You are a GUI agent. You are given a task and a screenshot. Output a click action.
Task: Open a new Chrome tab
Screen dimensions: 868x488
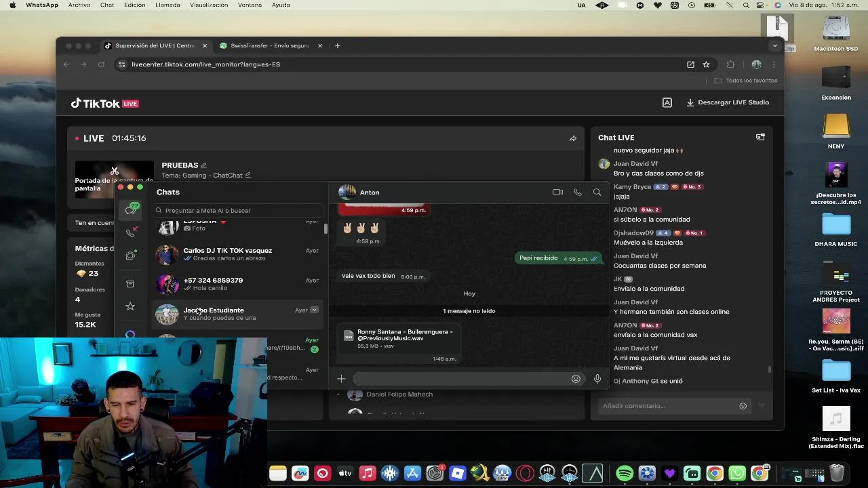pos(337,45)
